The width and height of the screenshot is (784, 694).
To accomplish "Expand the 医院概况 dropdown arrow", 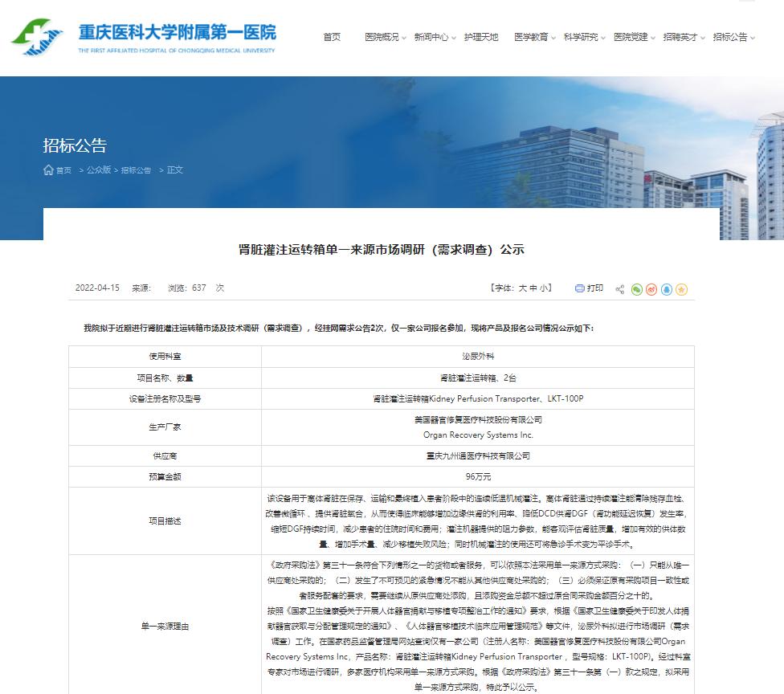I will [404, 38].
